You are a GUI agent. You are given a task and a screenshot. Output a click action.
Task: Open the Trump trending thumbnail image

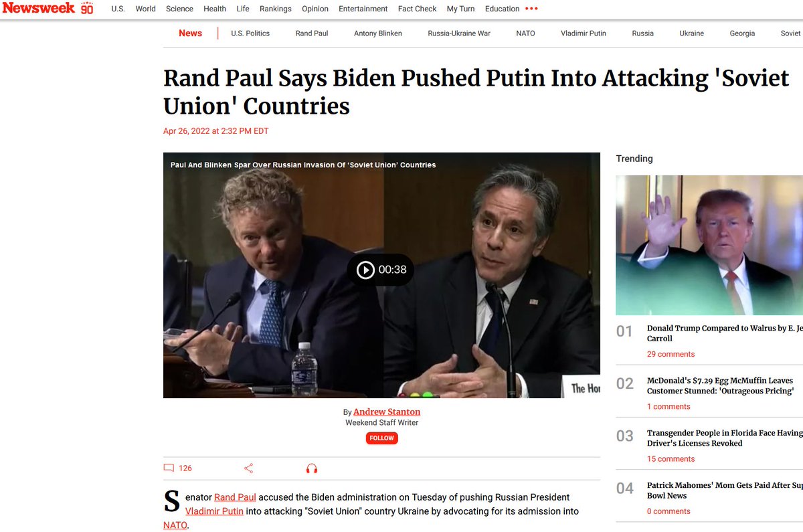coord(709,245)
